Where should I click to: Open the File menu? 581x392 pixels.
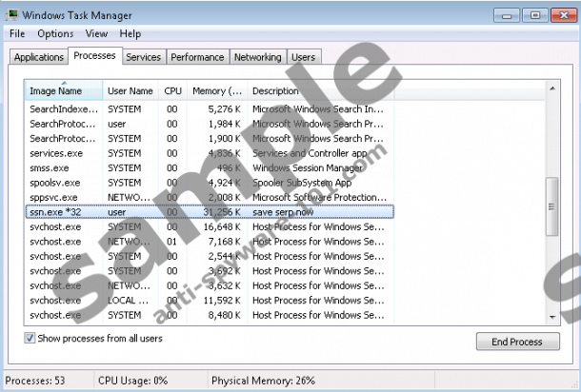pos(18,33)
